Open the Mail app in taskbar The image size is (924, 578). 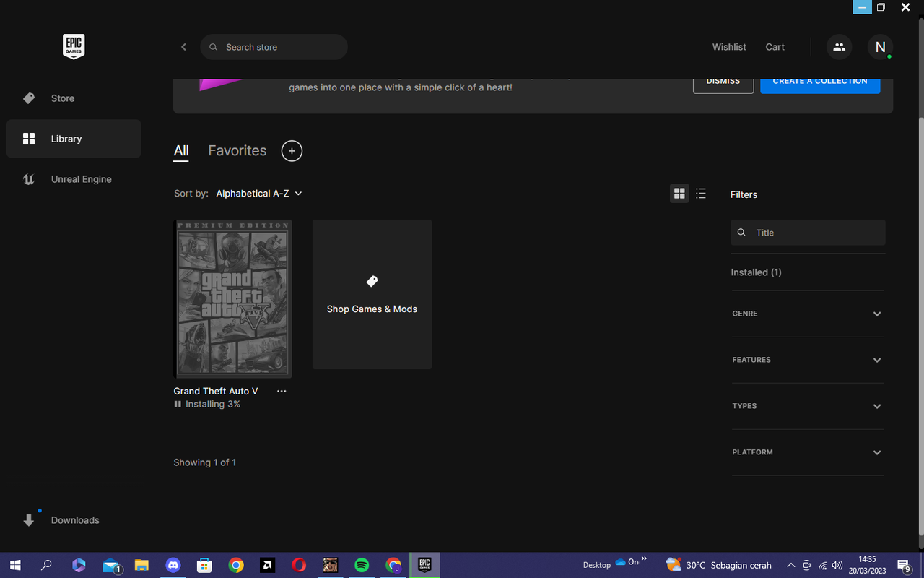coord(110,565)
